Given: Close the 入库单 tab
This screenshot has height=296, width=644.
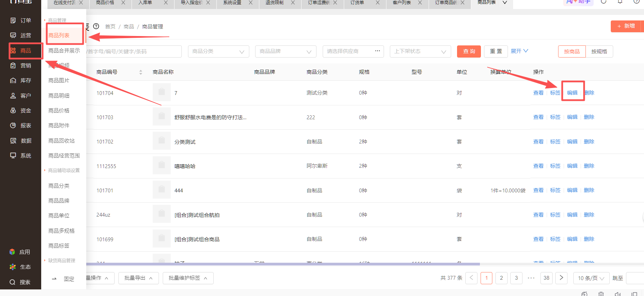Looking at the screenshot, I should pos(166,2).
